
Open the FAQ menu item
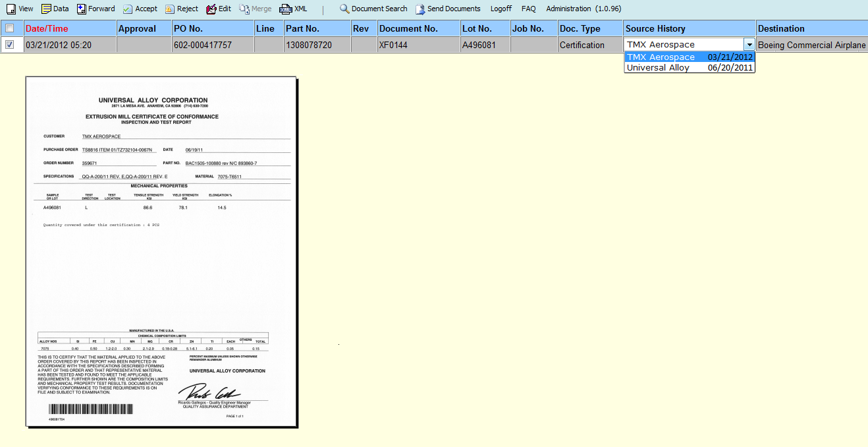point(529,9)
